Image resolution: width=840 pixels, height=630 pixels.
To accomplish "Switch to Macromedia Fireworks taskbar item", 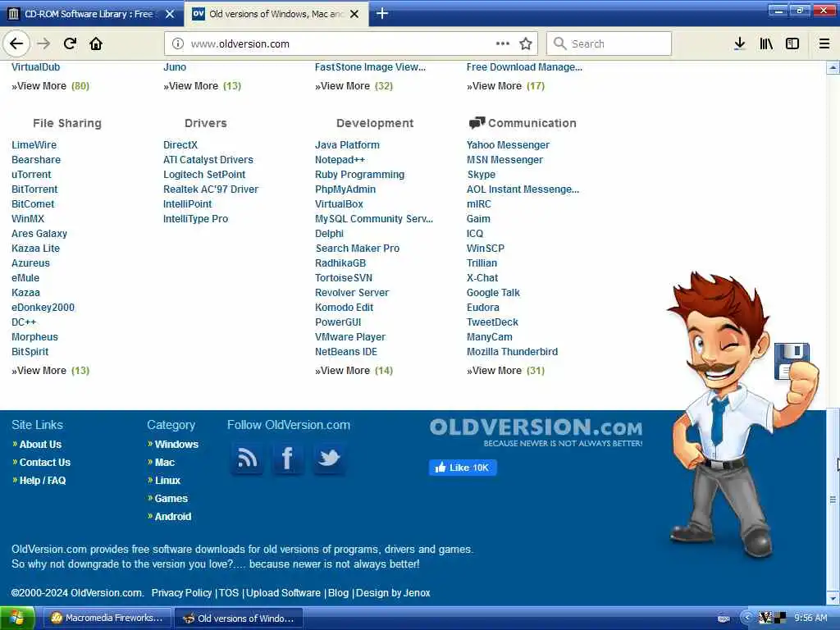I will (107, 618).
